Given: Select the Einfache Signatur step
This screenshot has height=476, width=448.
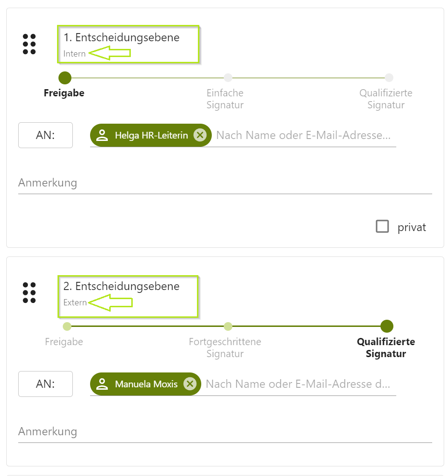Looking at the screenshot, I should [228, 78].
